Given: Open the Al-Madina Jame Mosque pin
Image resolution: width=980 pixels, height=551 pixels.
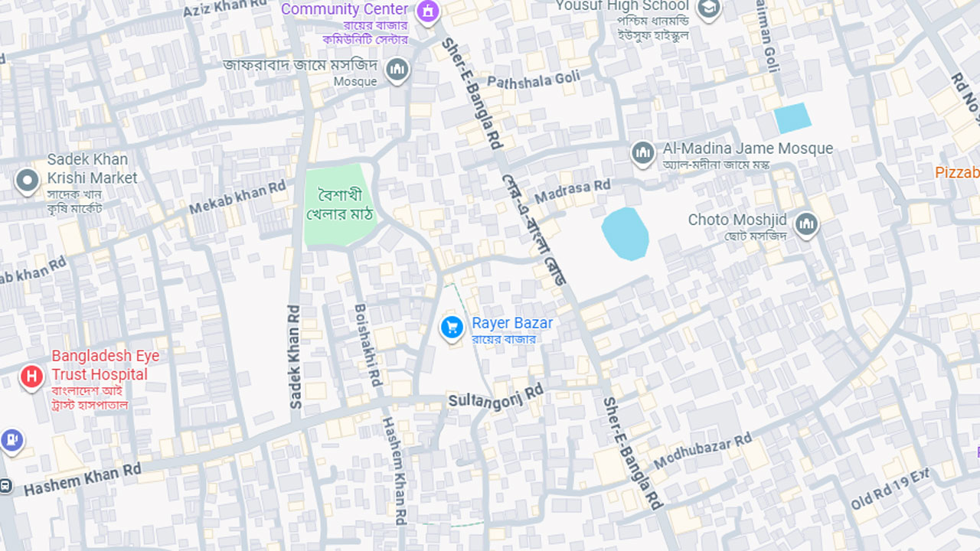Looking at the screenshot, I should point(643,153).
